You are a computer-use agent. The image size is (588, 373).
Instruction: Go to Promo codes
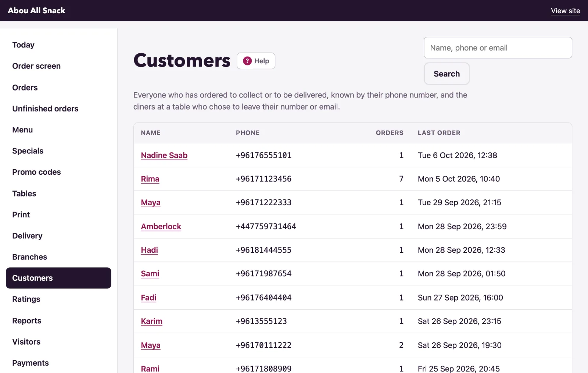tap(36, 172)
